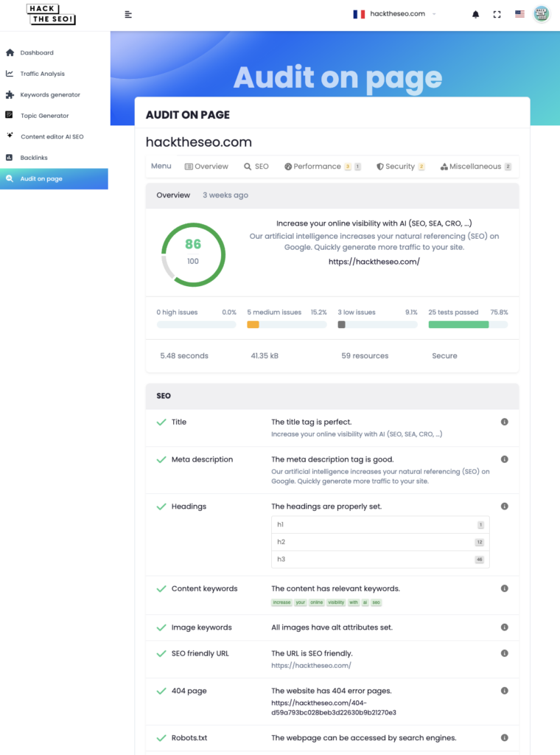Open Dashboard in the sidebar
560x755 pixels.
(36, 53)
